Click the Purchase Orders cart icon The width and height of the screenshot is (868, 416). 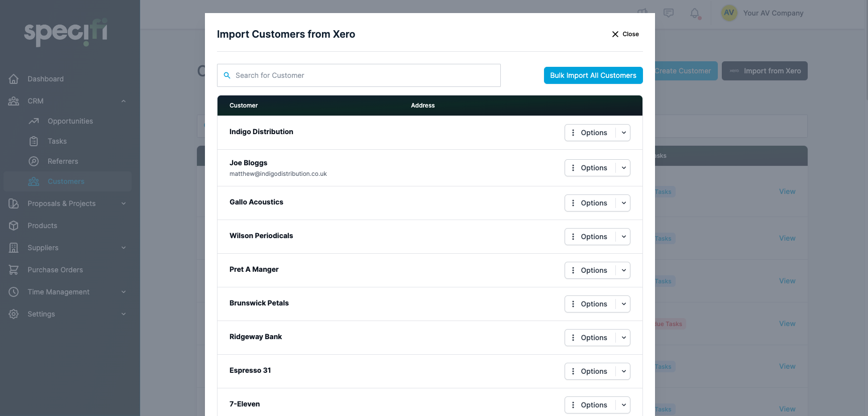[14, 270]
